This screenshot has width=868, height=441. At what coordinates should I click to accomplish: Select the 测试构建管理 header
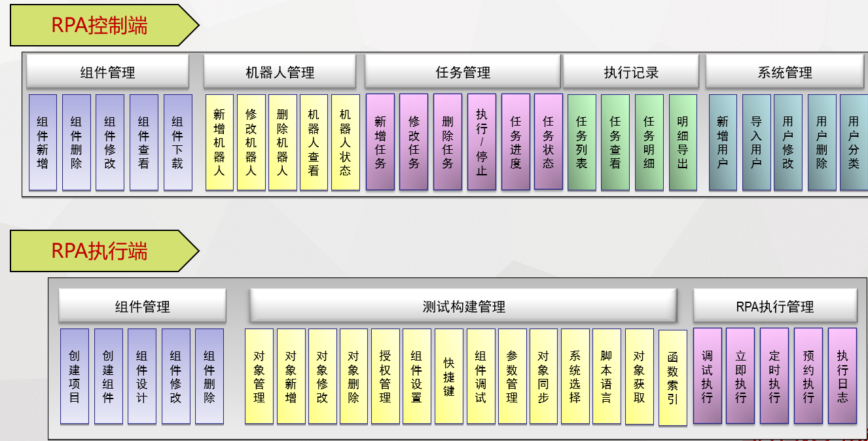pyautogui.click(x=463, y=306)
